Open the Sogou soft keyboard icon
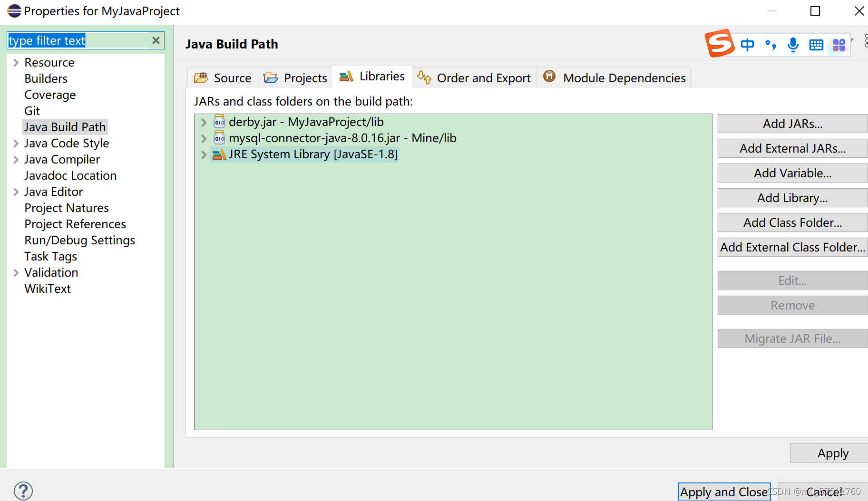 [x=816, y=44]
